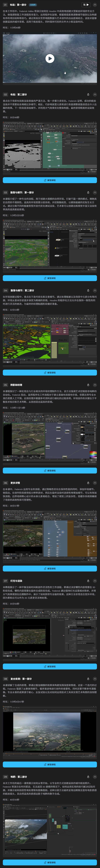
Task: Play the 布局：第一部分 video with center play button
Action: point(50,59)
